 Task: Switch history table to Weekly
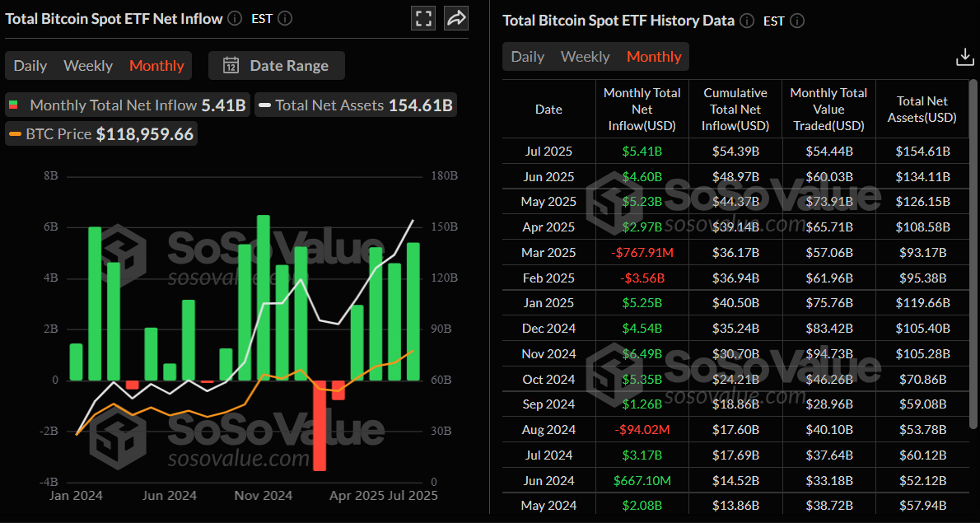585,57
